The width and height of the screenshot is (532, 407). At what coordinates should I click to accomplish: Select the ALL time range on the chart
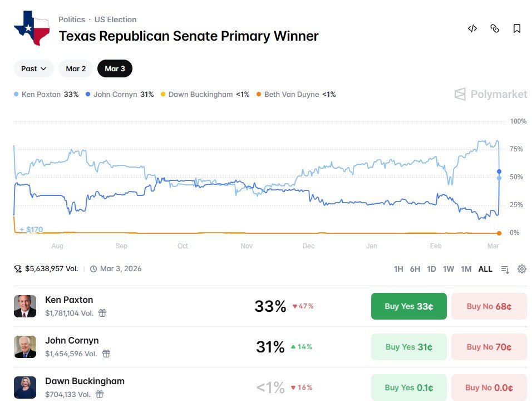pos(485,269)
